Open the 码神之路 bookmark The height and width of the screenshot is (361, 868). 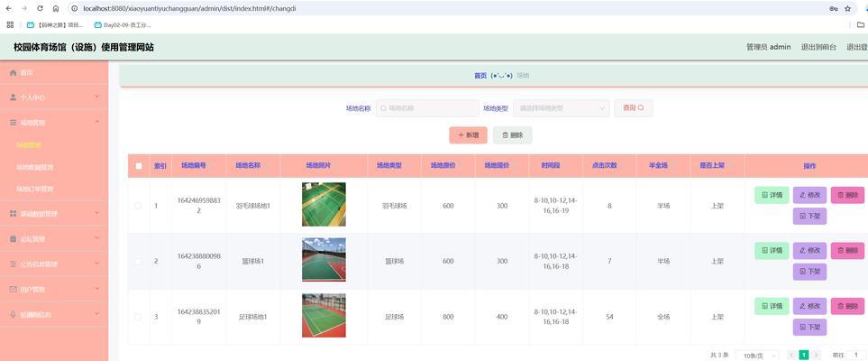pos(55,25)
